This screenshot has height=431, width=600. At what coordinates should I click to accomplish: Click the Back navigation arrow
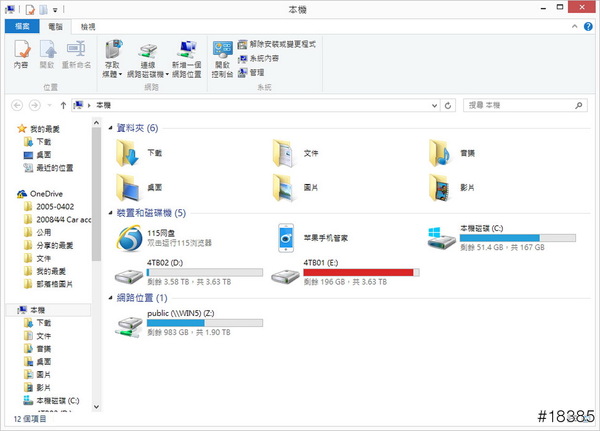pos(17,105)
